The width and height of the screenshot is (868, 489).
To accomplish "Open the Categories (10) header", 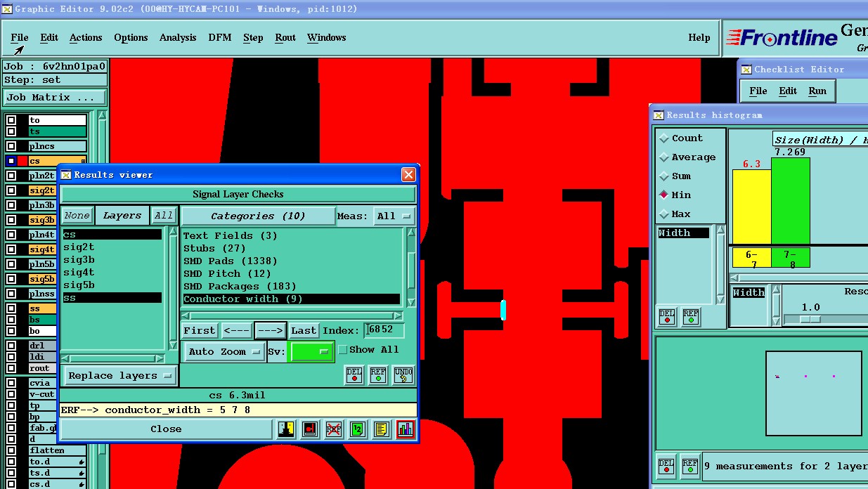I will (x=258, y=216).
